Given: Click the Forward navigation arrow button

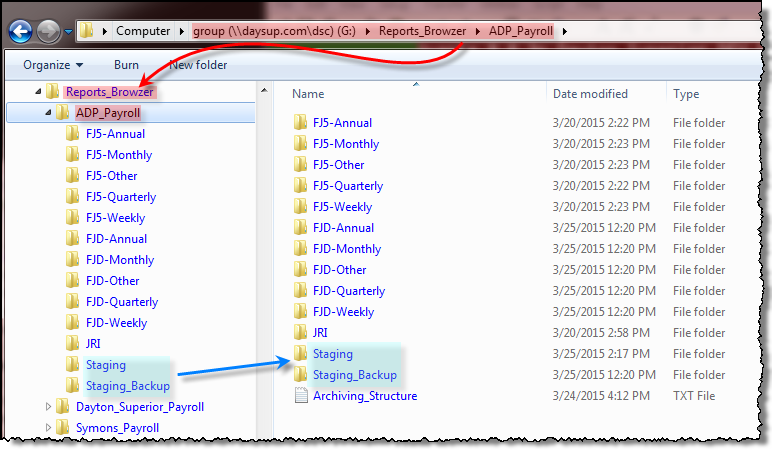Looking at the screenshot, I should coord(47,31).
